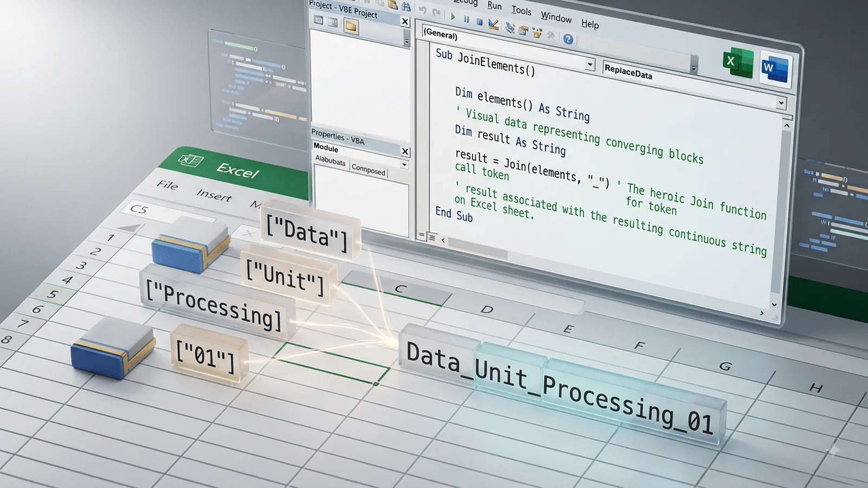Select Full Module View button below code

[x=432, y=237]
